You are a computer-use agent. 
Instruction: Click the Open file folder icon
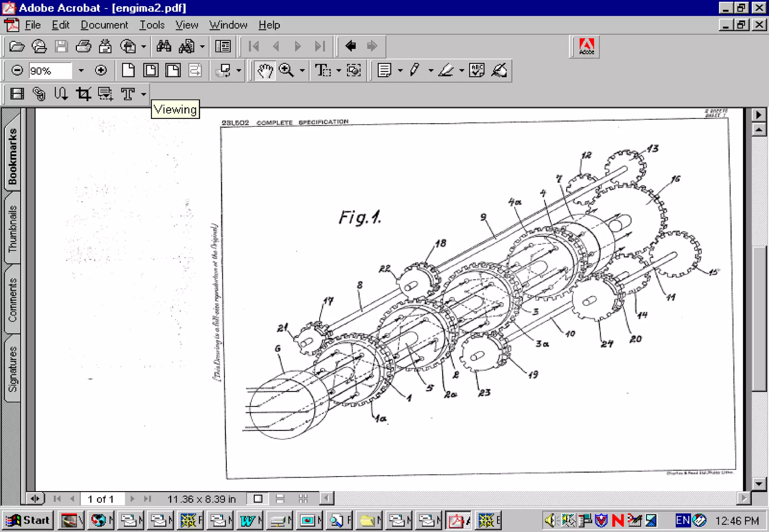click(17, 47)
